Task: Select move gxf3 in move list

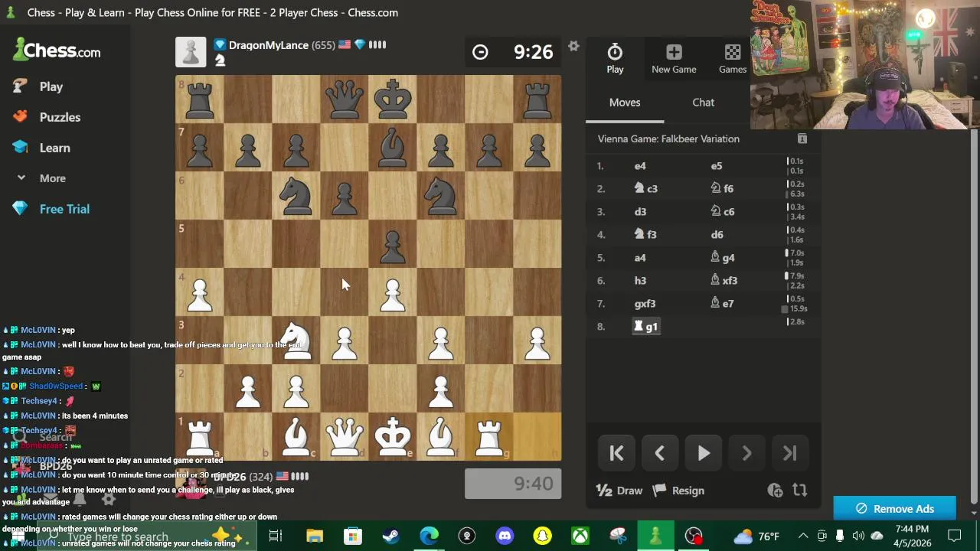Action: (645, 304)
